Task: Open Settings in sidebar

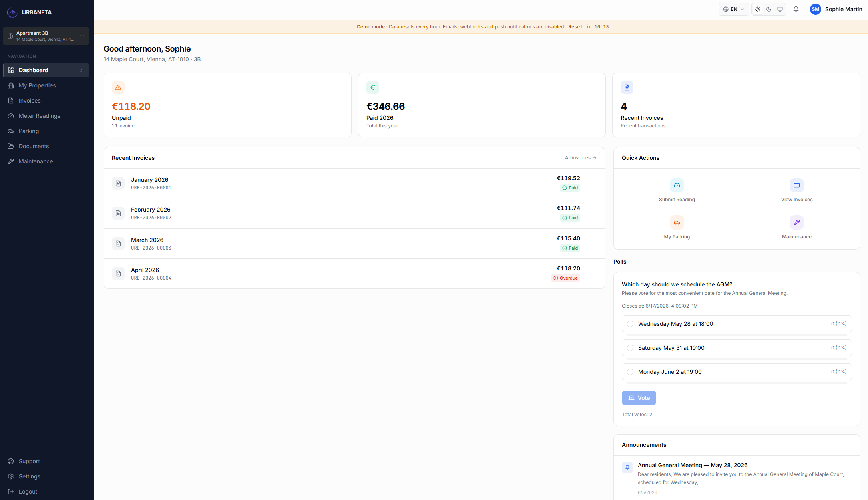Action: pos(46,476)
